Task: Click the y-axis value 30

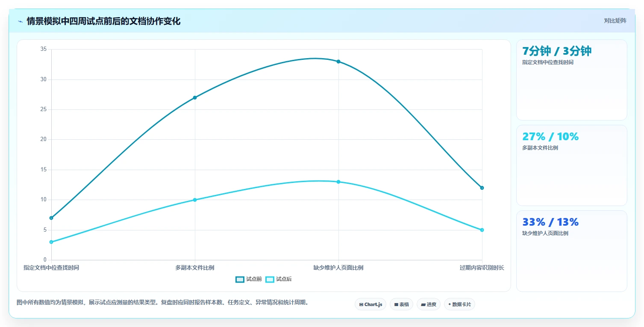Action: pos(43,80)
